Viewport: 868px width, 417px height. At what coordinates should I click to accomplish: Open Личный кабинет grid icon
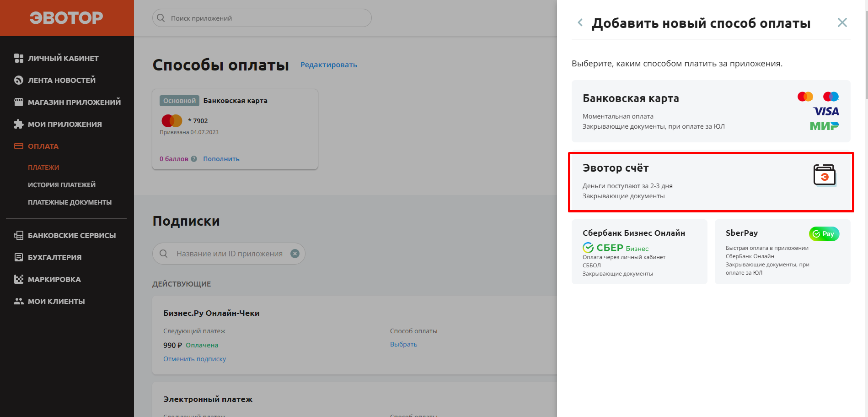click(19, 58)
